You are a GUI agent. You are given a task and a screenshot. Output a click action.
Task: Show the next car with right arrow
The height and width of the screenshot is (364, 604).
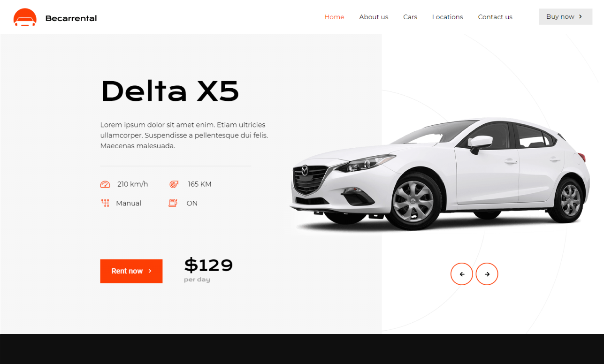pyautogui.click(x=487, y=274)
